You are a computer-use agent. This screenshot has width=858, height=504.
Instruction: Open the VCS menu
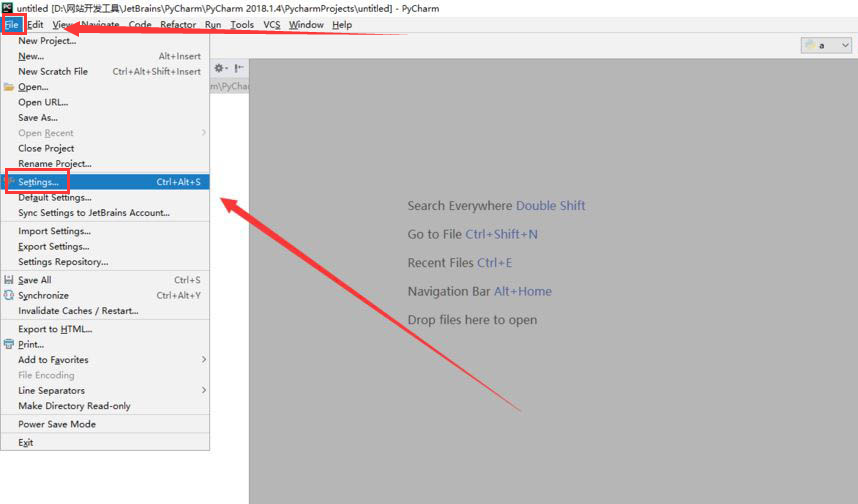click(x=271, y=25)
